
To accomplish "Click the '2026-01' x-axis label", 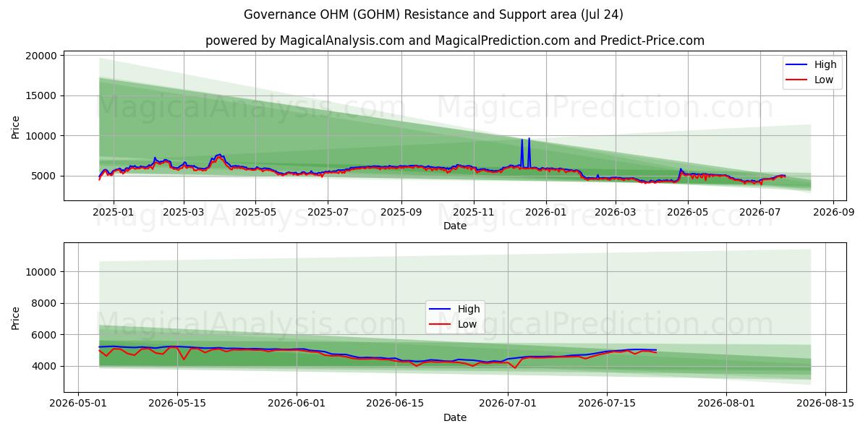I will click(545, 213).
